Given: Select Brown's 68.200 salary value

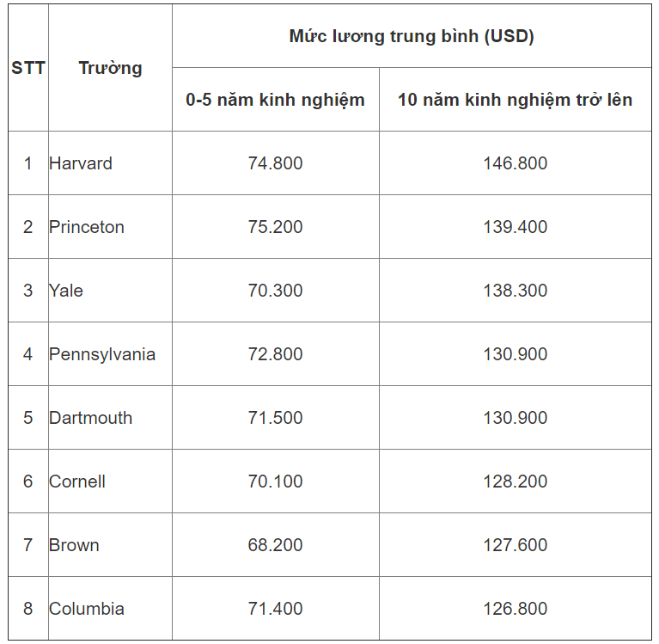Looking at the screenshot, I should point(275,545).
